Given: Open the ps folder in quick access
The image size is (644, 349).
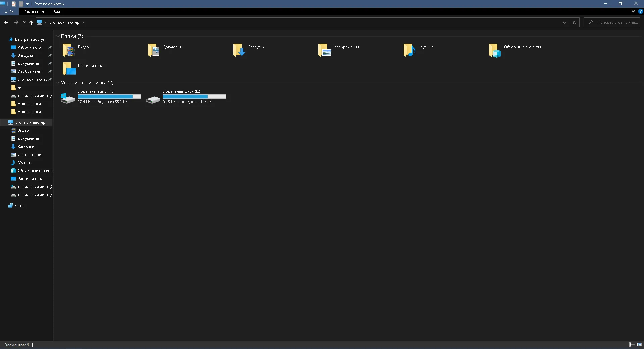Looking at the screenshot, I should coord(16,88).
